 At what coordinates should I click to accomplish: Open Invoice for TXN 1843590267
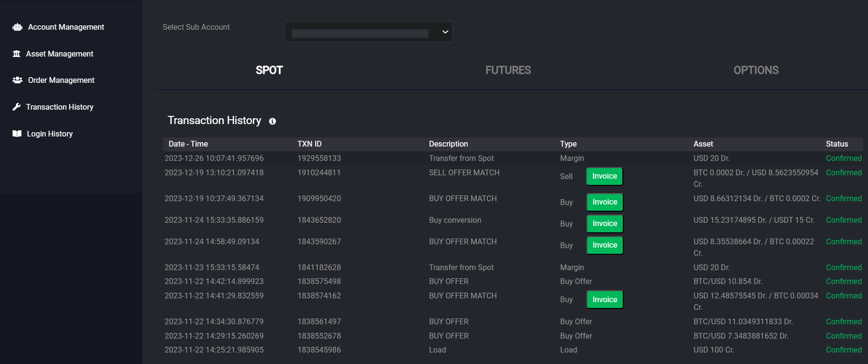pyautogui.click(x=605, y=245)
